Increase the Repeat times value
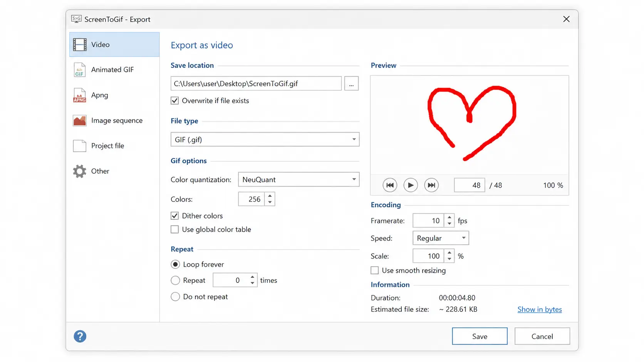 pyautogui.click(x=252, y=277)
